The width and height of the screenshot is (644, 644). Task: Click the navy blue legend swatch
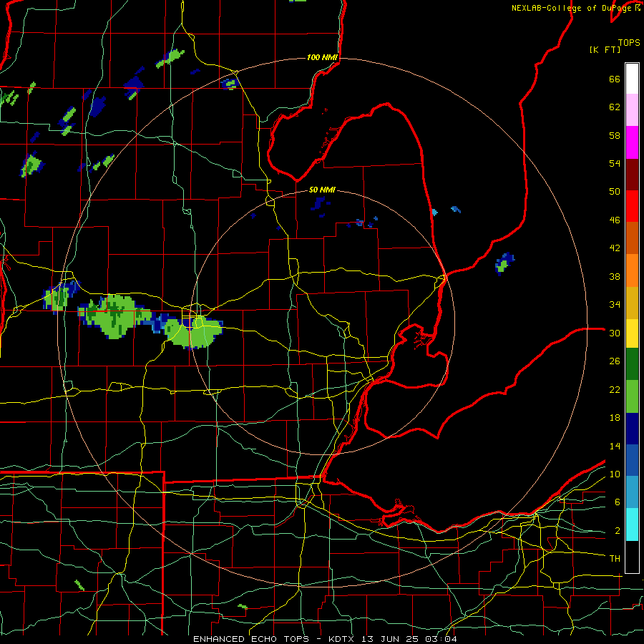[x=632, y=429]
